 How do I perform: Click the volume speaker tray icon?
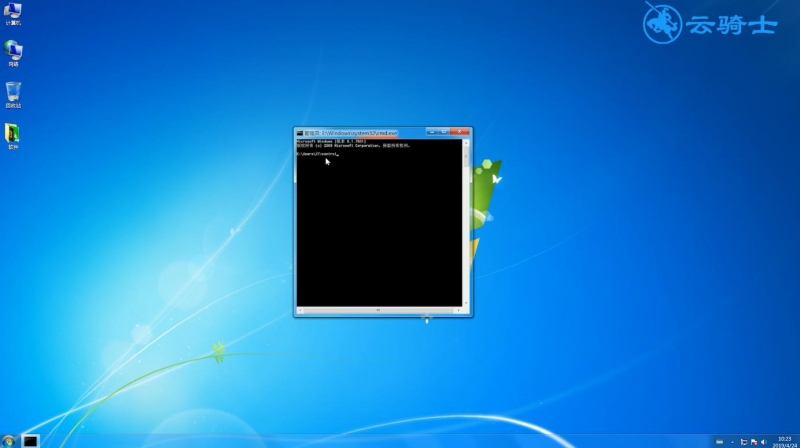[x=763, y=442]
